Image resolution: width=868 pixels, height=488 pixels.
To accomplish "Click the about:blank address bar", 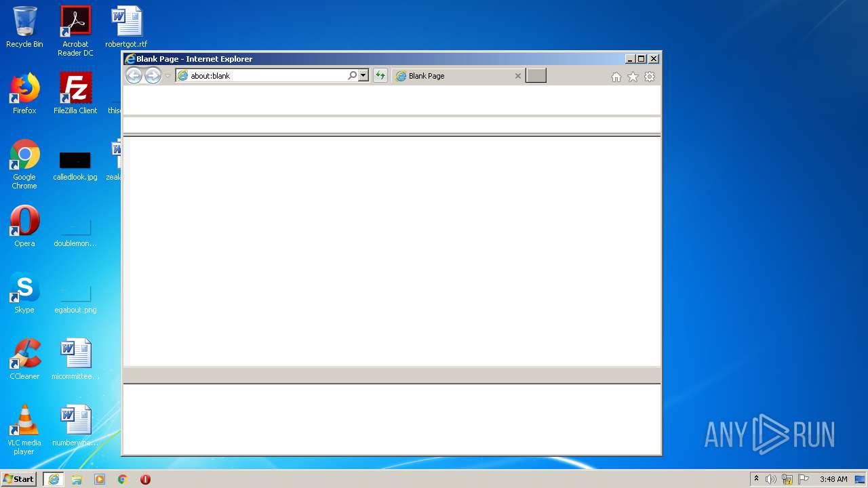I will 262,76.
